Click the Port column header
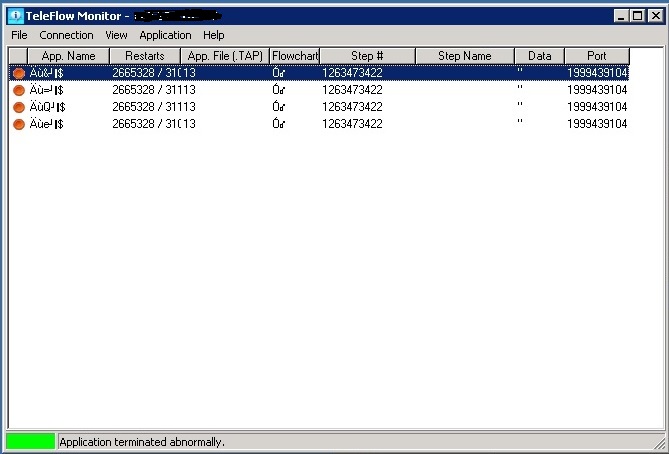Screen dimensions: 669x454 pos(596,56)
